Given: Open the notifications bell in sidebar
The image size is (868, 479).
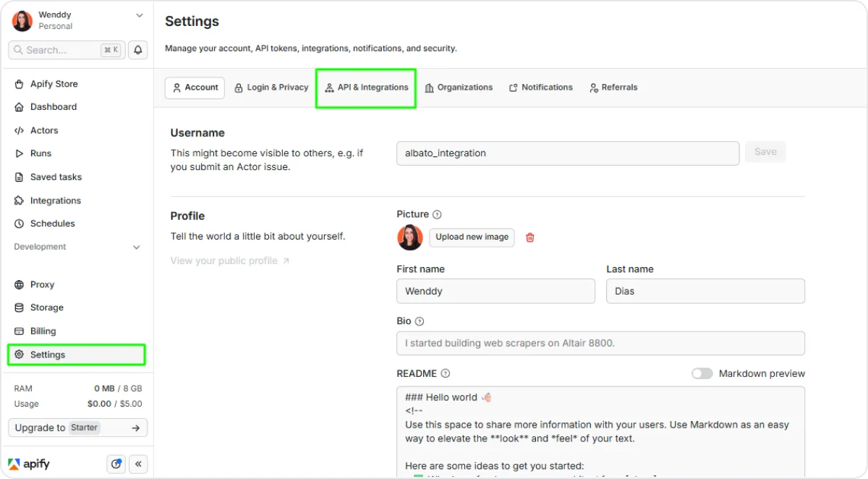Looking at the screenshot, I should (137, 50).
